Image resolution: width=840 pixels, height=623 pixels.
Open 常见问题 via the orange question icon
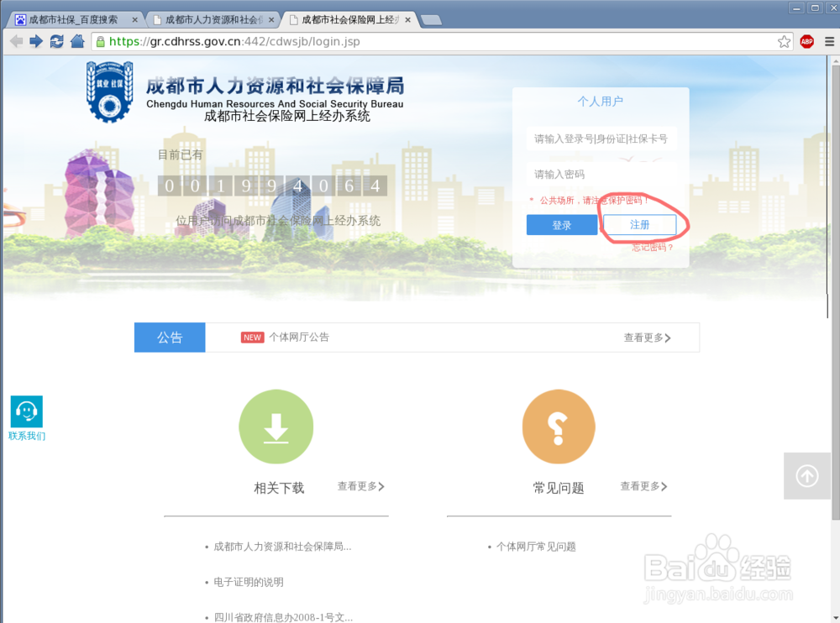coord(559,427)
